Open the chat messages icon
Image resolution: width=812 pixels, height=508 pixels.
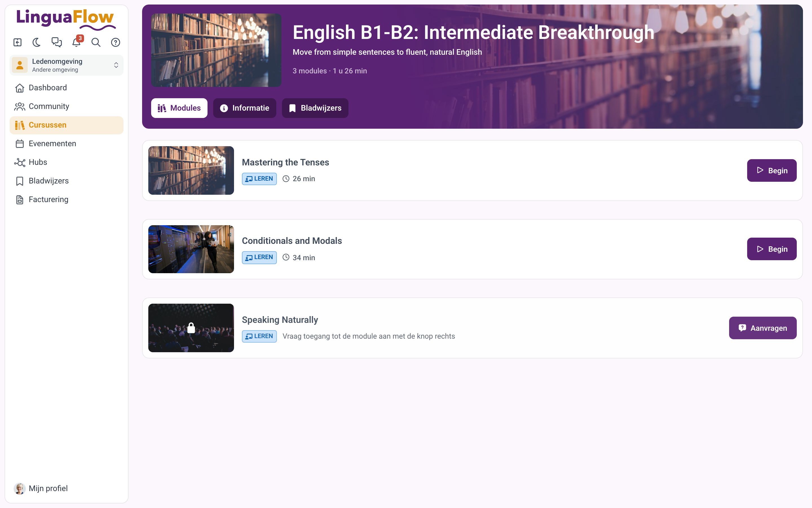(x=56, y=42)
